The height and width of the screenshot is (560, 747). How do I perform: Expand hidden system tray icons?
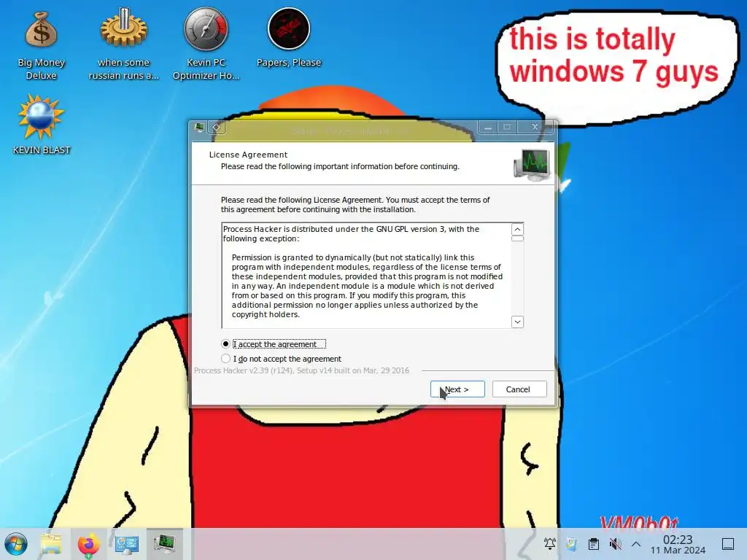[636, 544]
